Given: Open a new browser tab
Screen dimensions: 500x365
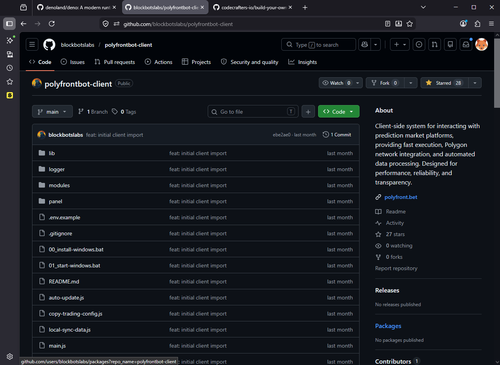Looking at the screenshot, I should tap(305, 7).
